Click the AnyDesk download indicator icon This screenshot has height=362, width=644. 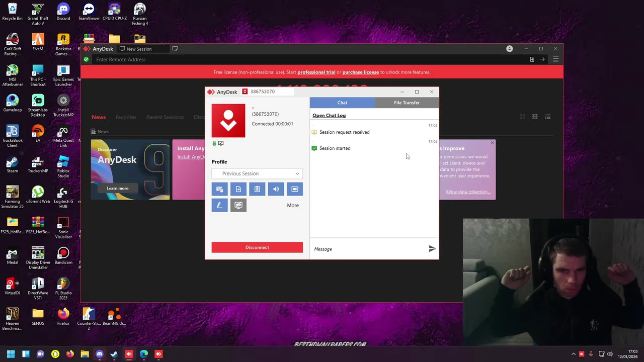coord(510,49)
